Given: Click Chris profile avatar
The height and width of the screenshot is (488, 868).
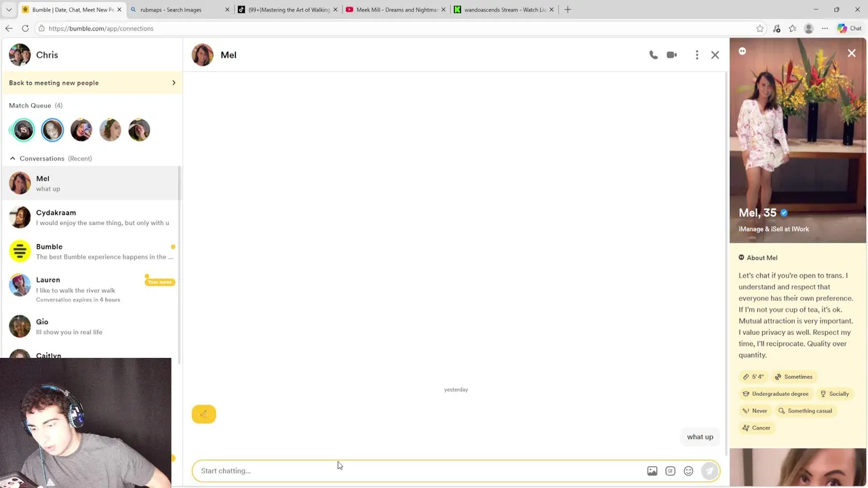Looking at the screenshot, I should [20, 55].
